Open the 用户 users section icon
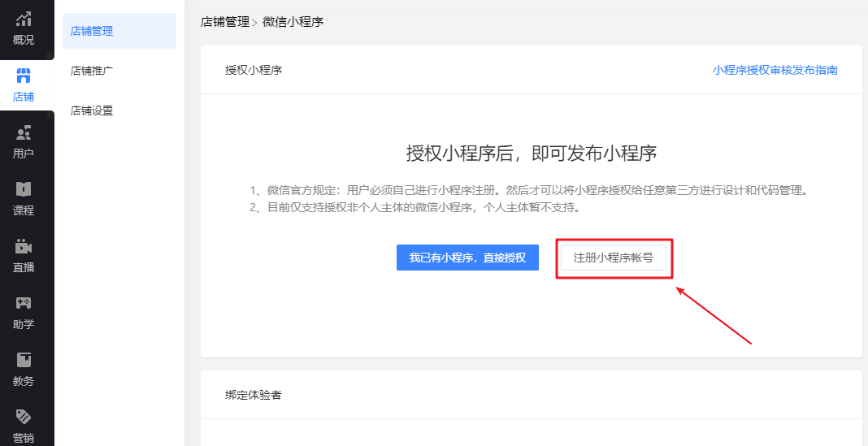Viewport: 868px width, 446px height. (24, 133)
